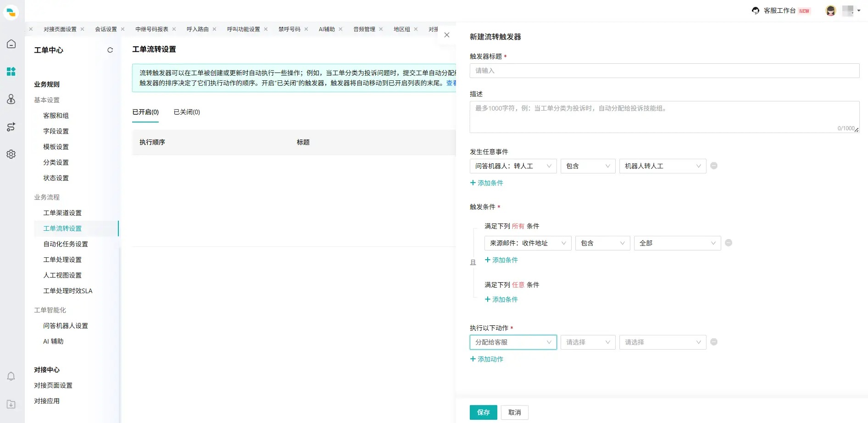Remove the 来源邮件：收件地址 trigger condition

point(729,243)
